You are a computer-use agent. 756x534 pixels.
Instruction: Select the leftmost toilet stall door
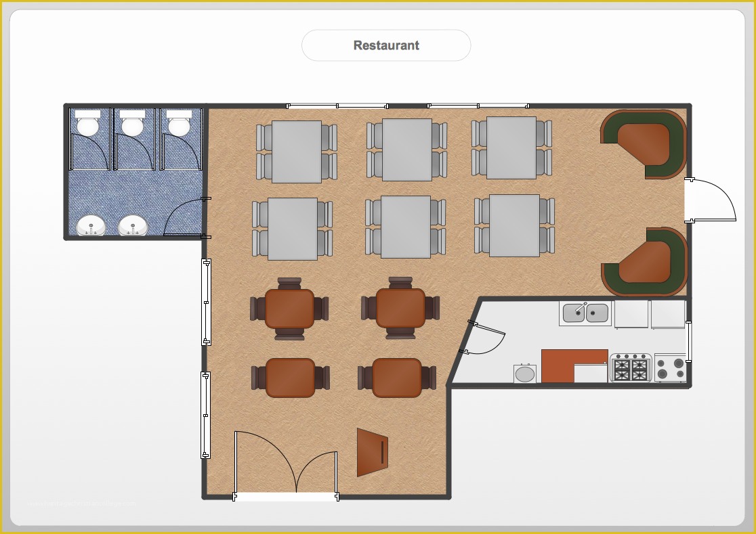tap(89, 152)
